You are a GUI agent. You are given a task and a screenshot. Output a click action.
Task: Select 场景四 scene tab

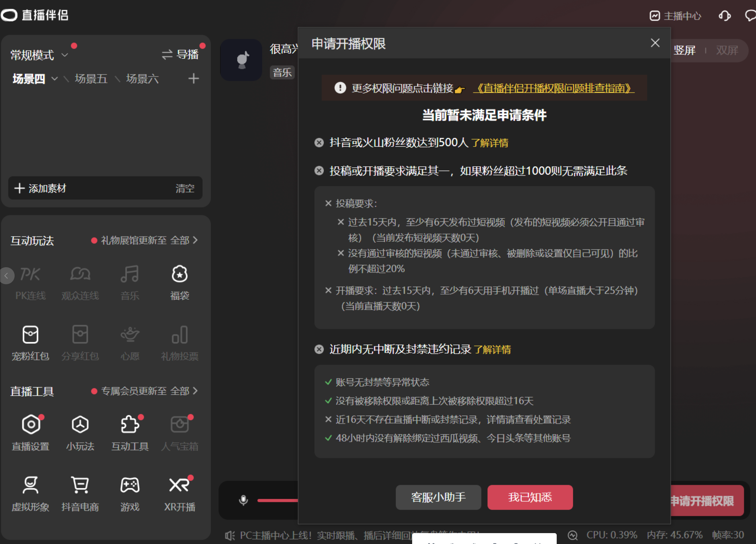[29, 79]
